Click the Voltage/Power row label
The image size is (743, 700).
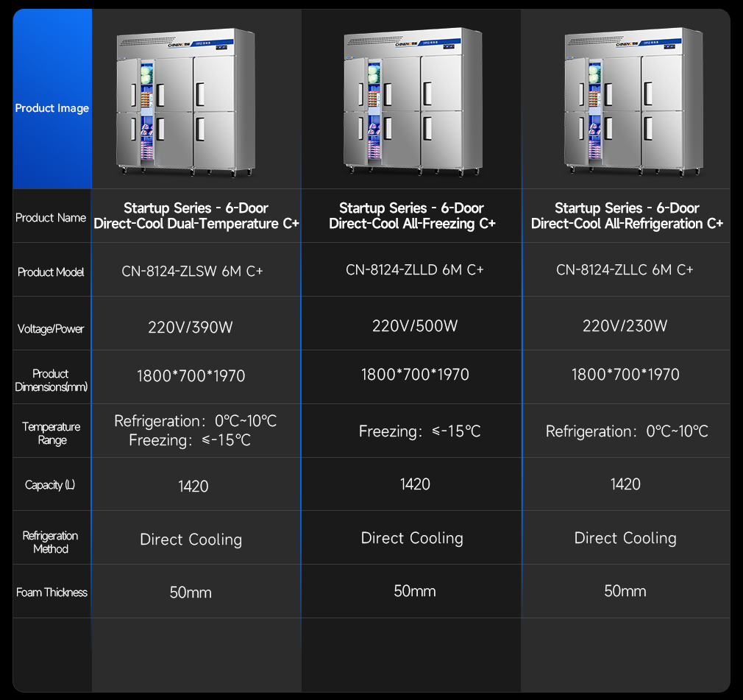coord(51,328)
